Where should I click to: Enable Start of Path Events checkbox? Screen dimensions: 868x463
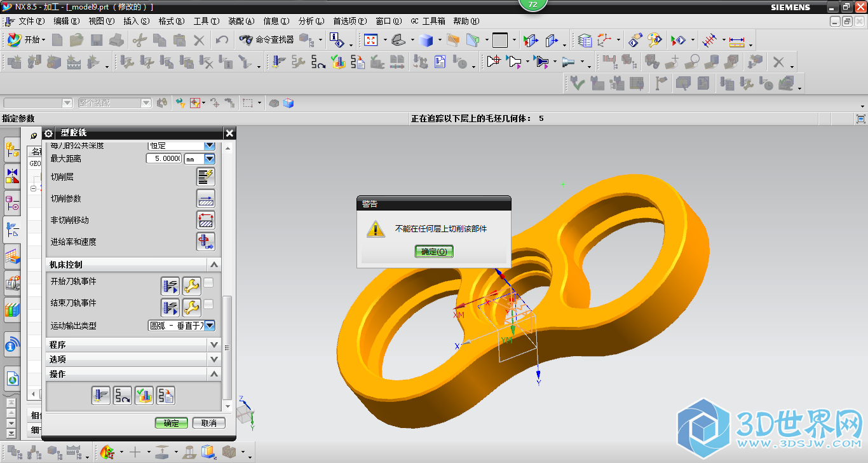(208, 283)
